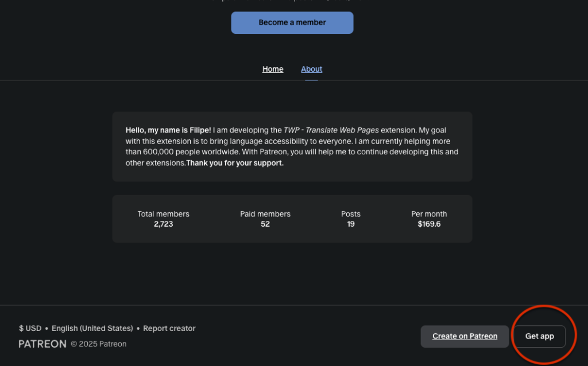Open the English (United States) language selector

pyautogui.click(x=92, y=329)
